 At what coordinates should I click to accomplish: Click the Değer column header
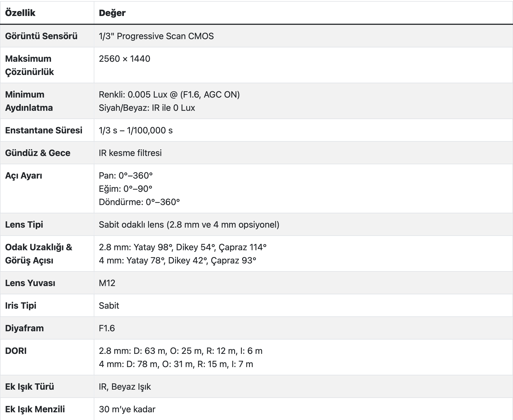(x=112, y=13)
